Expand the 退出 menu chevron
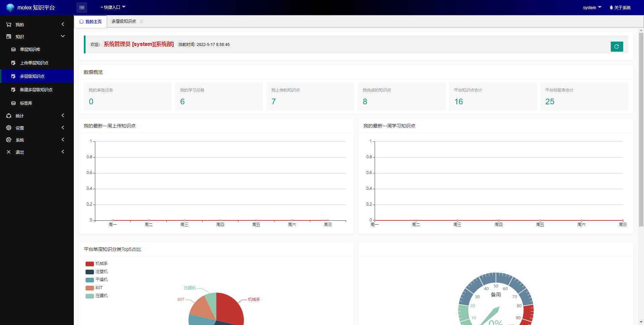 (x=63, y=152)
